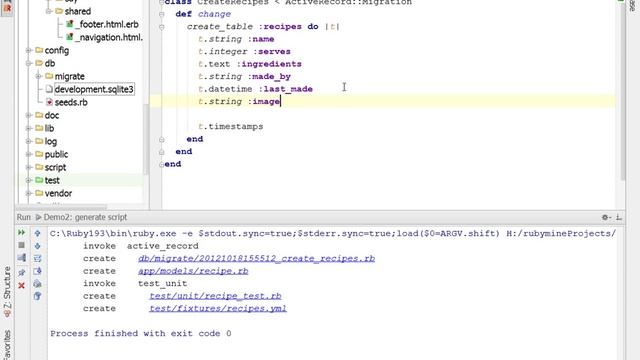
Task: Open test/fixtures/recipes.yml link
Action: point(218,309)
